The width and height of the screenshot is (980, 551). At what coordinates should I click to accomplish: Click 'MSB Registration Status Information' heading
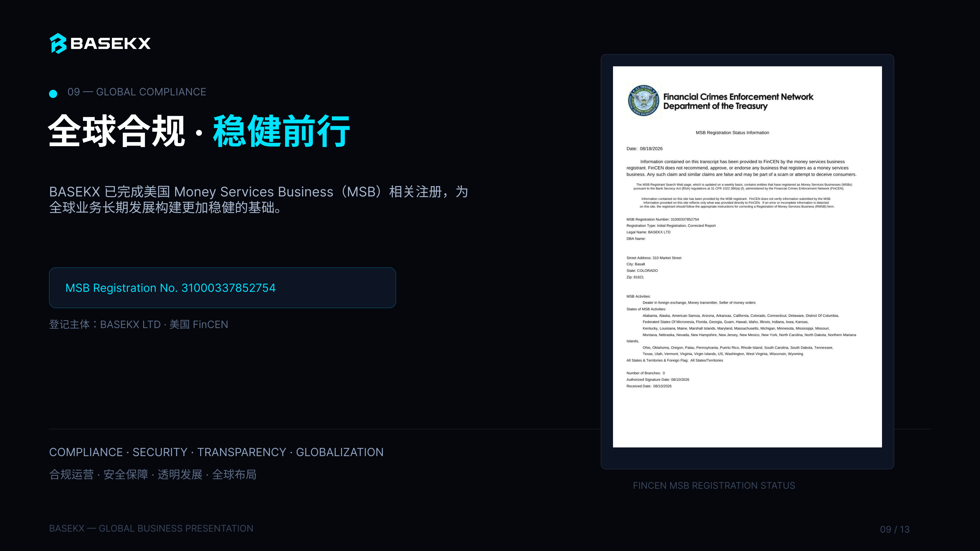tap(732, 133)
